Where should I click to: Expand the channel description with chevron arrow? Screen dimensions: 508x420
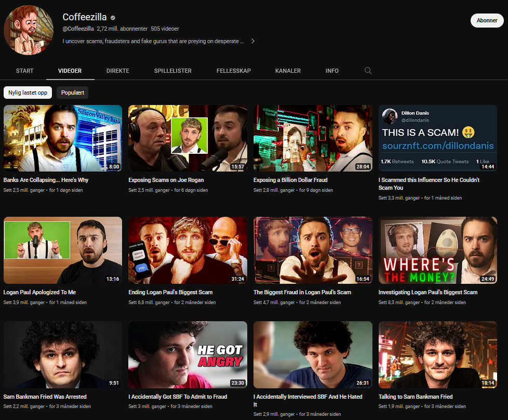[252, 41]
